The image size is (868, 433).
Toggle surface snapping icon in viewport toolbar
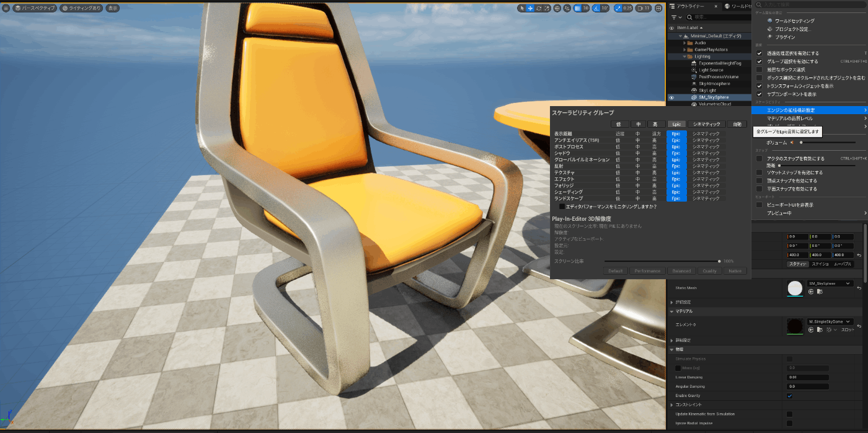[x=568, y=8]
